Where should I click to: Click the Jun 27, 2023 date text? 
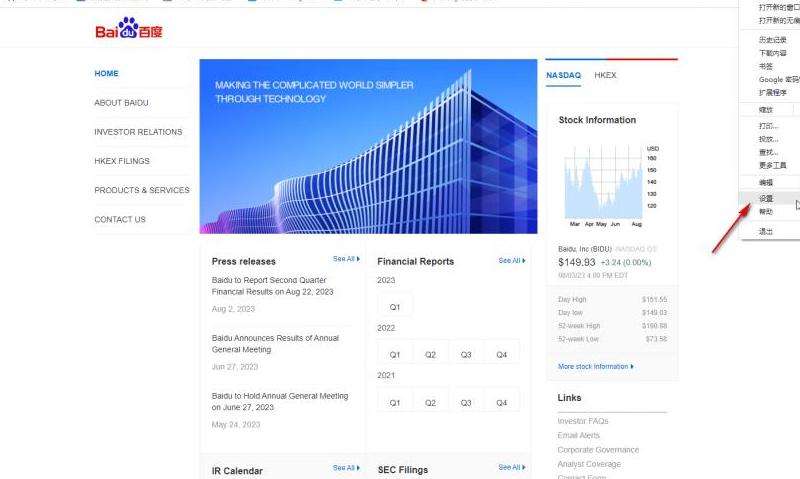pos(235,367)
